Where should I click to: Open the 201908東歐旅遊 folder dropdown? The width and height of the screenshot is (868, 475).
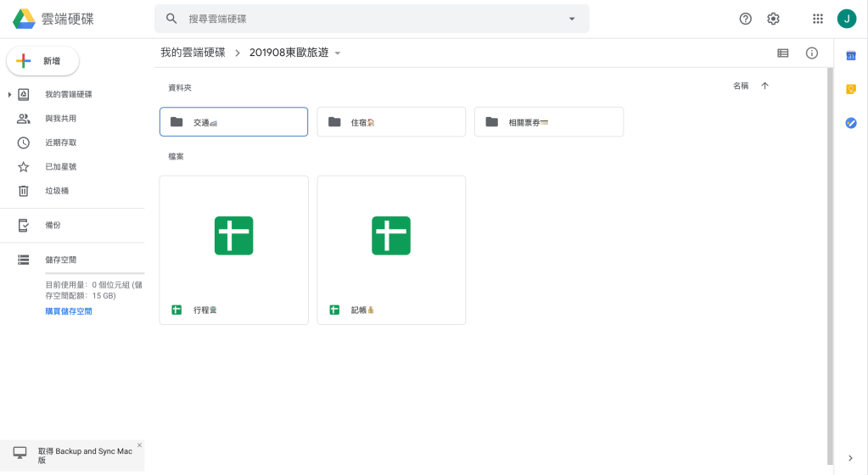(338, 53)
